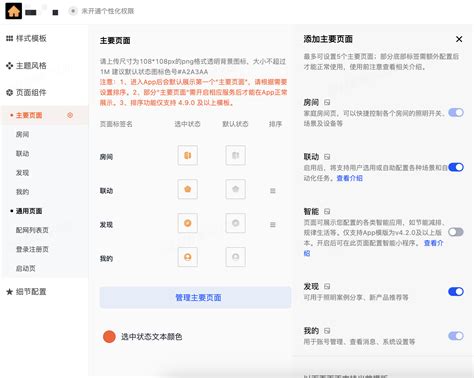Enable the 智能 page switch
The height and width of the screenshot is (378, 474).
coord(456,232)
